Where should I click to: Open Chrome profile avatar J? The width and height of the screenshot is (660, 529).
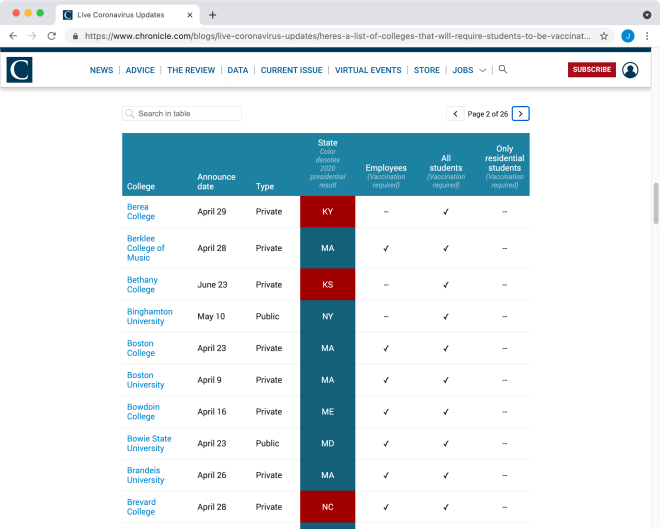click(628, 36)
